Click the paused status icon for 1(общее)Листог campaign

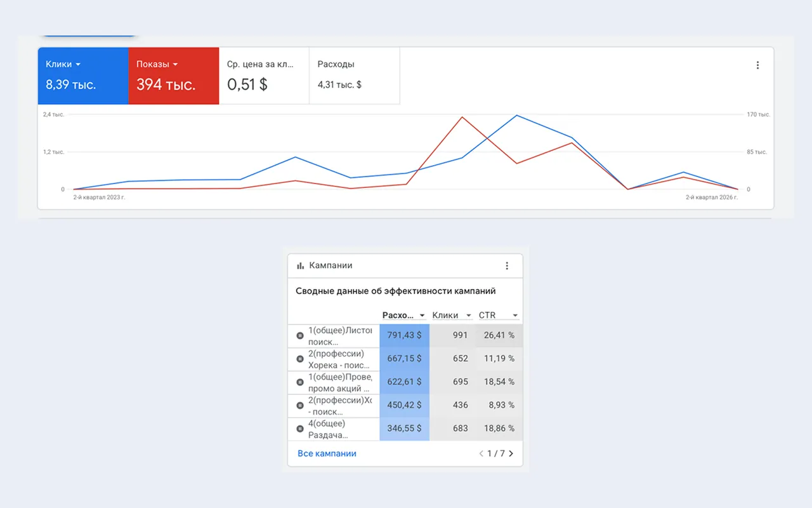tap(300, 335)
